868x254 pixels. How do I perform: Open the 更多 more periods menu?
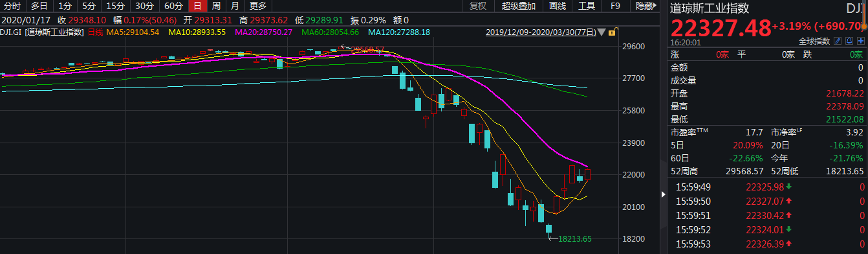257,6
